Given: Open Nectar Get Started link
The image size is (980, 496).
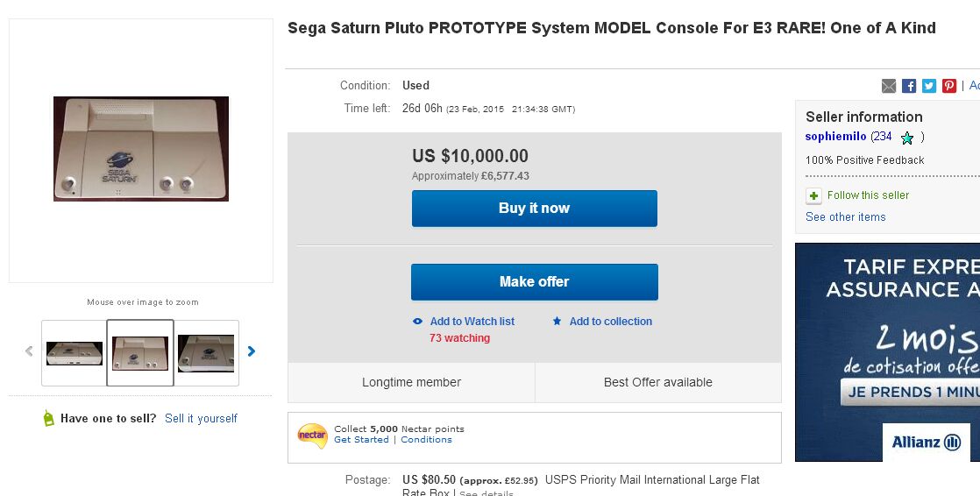Looking at the screenshot, I should pos(361,440).
